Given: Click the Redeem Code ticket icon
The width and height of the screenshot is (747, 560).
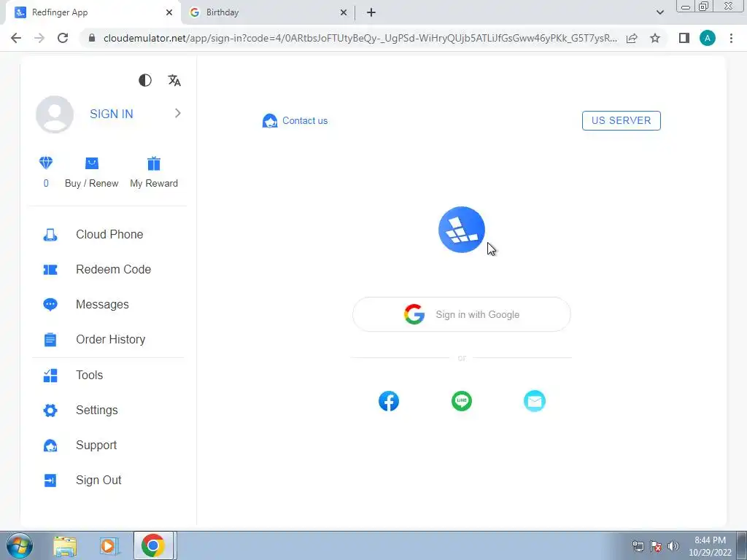Looking at the screenshot, I should [50, 270].
